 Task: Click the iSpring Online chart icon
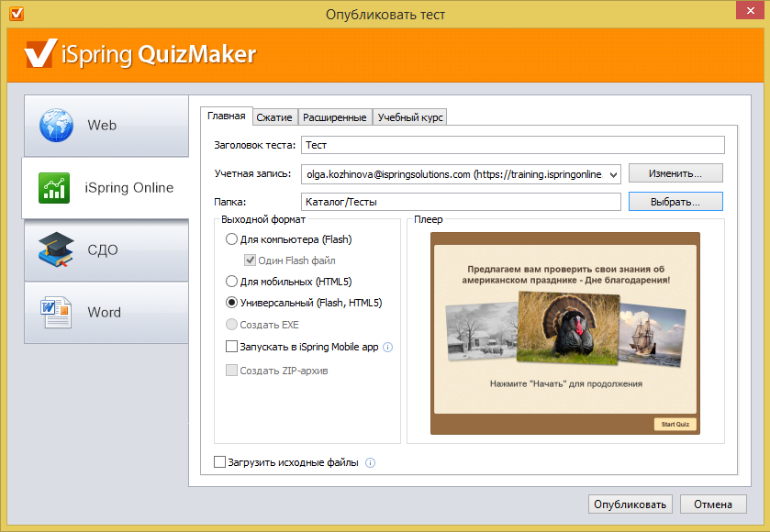(54, 188)
